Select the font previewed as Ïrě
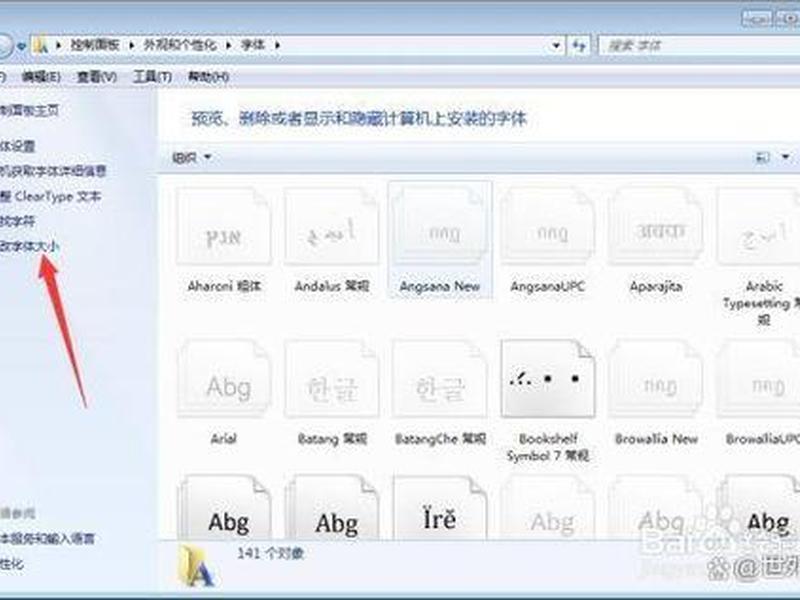Image resolution: width=800 pixels, height=600 pixels. click(x=440, y=507)
